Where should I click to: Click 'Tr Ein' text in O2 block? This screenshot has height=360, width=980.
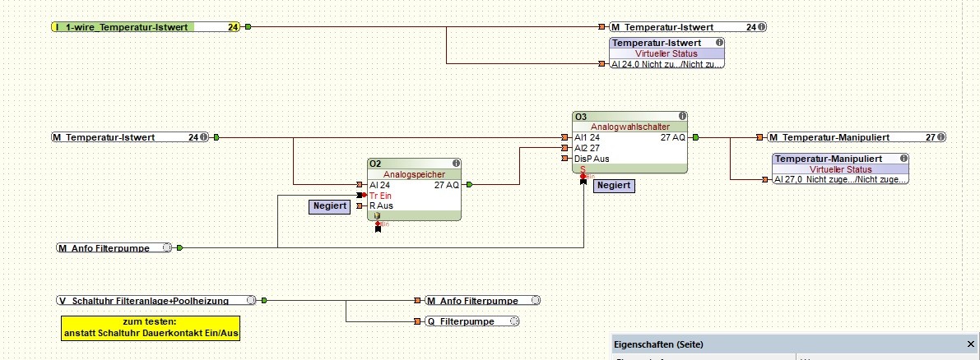[381, 196]
